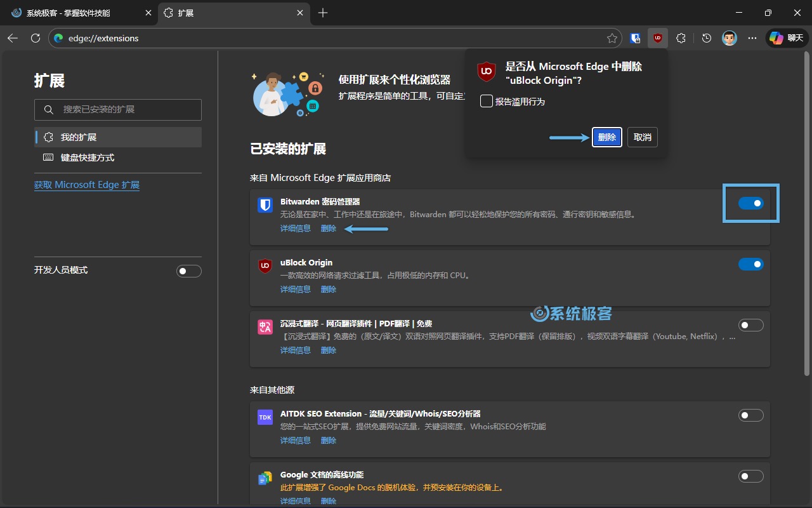812x508 pixels.
Task: Check the 报告滥用行为 checkbox
Action: 486,101
